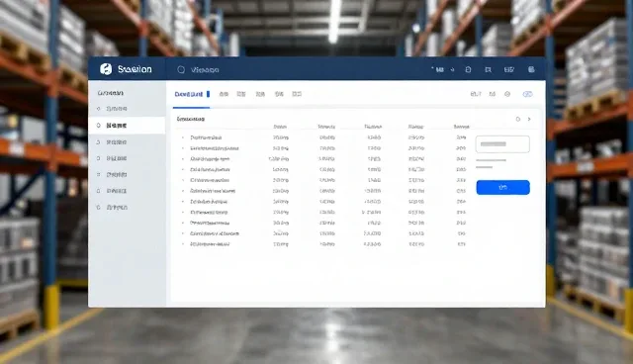Open the first sidebar item below the heading
The height and width of the screenshot is (364, 633).
pyautogui.click(x=113, y=109)
